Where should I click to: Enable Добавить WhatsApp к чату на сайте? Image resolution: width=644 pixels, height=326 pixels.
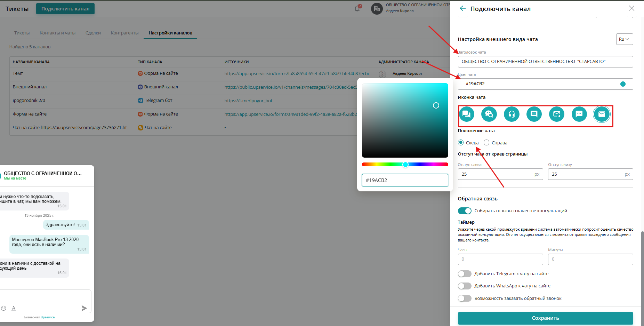click(465, 286)
